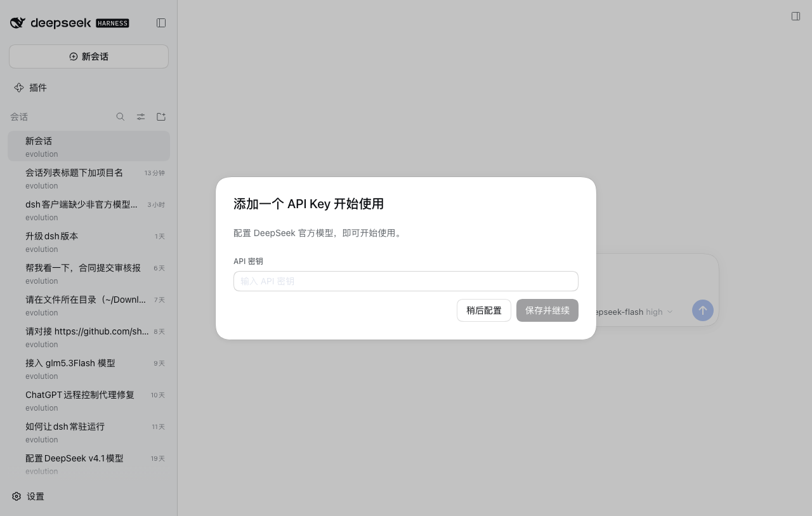Click the DeepSeek whale logo

coord(18,23)
